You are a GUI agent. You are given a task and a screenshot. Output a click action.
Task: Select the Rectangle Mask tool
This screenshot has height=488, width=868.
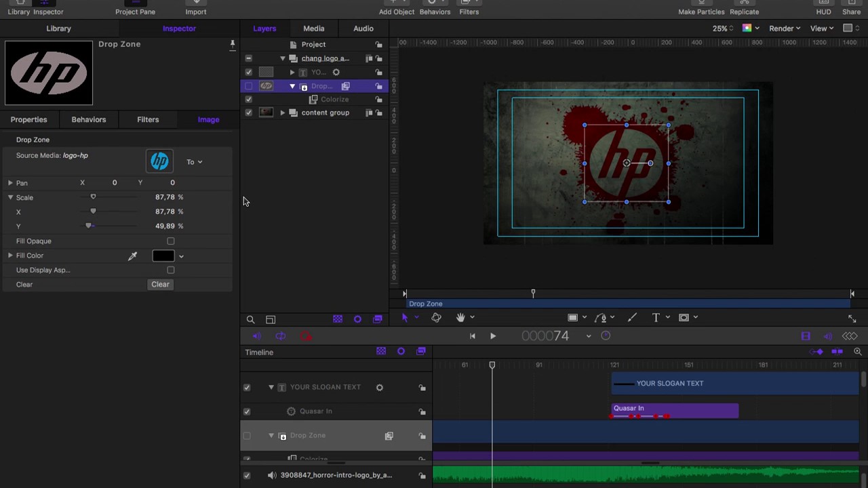(x=684, y=317)
